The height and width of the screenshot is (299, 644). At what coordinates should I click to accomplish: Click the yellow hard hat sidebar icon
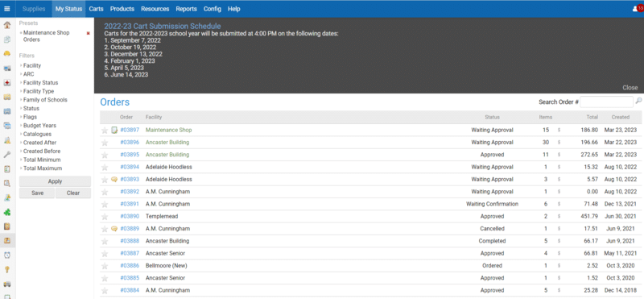7,54
